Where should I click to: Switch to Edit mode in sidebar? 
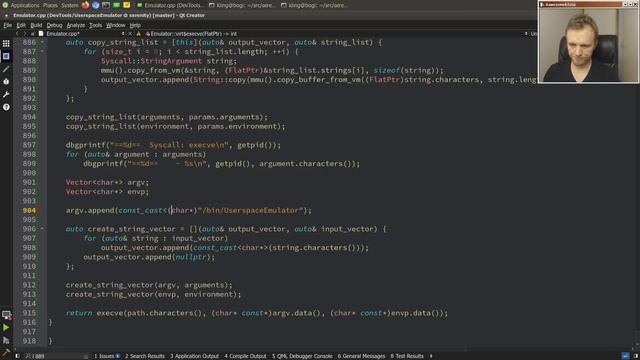coord(6,56)
